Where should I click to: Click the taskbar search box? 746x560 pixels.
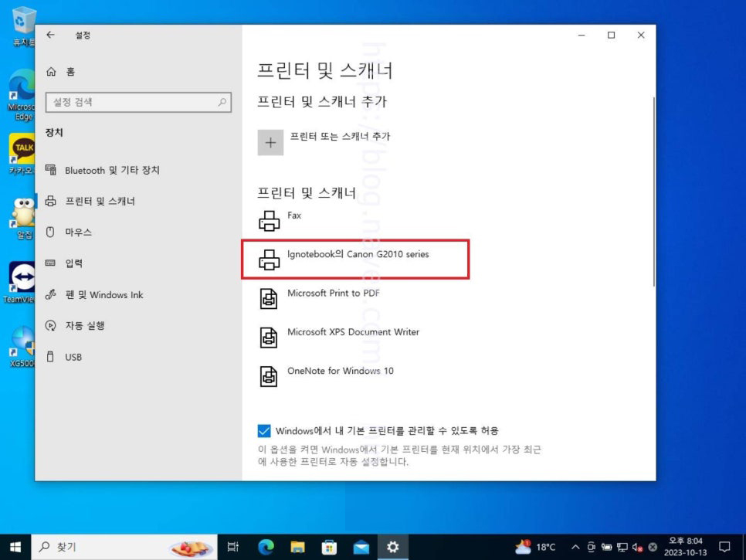[124, 547]
